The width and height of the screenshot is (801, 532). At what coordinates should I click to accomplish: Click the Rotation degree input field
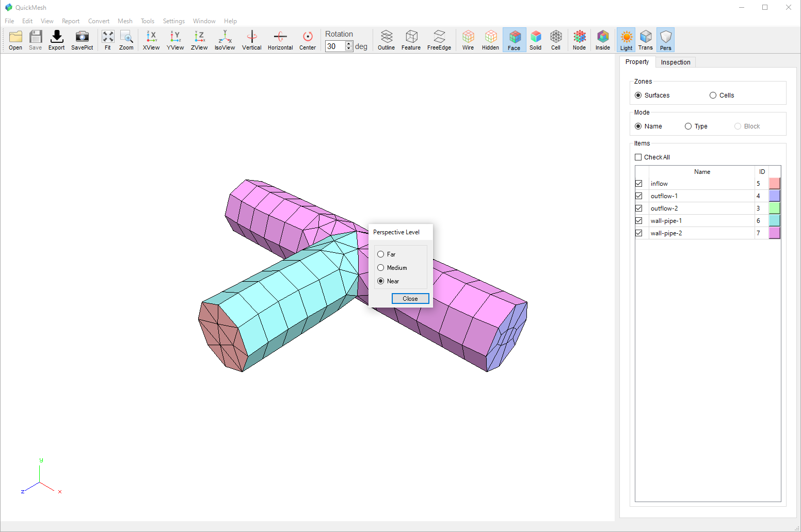335,46
